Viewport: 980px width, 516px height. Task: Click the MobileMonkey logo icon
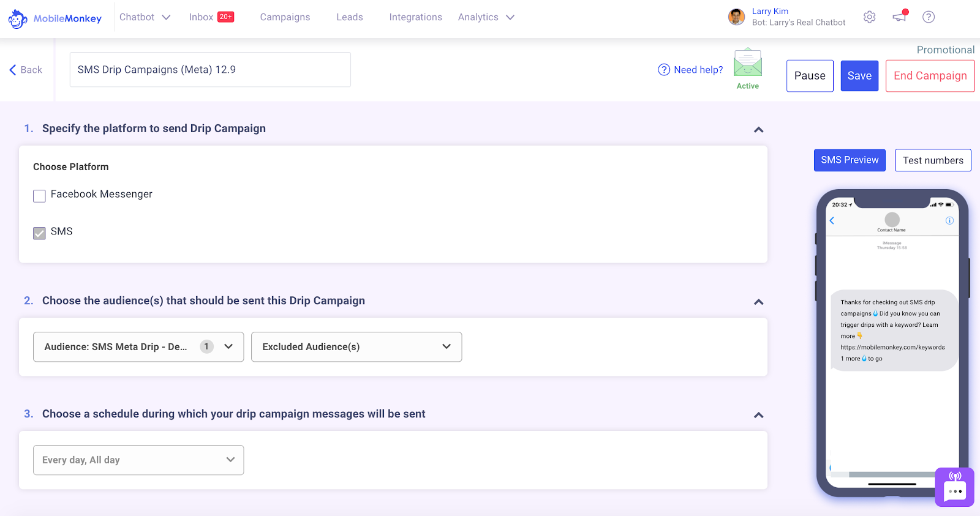pyautogui.click(x=18, y=18)
